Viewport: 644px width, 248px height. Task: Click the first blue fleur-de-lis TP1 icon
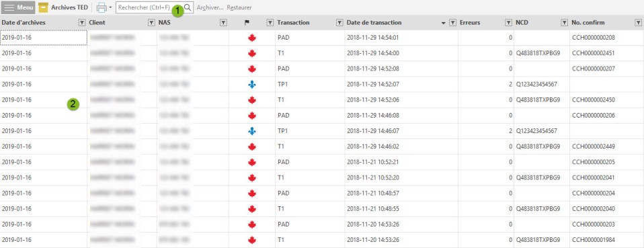pyautogui.click(x=252, y=84)
